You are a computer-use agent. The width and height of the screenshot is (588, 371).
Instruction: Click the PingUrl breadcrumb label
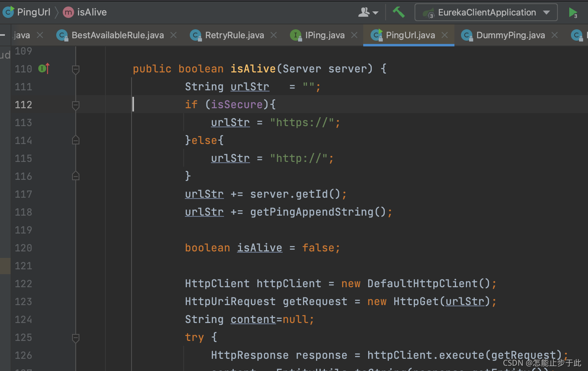[34, 12]
